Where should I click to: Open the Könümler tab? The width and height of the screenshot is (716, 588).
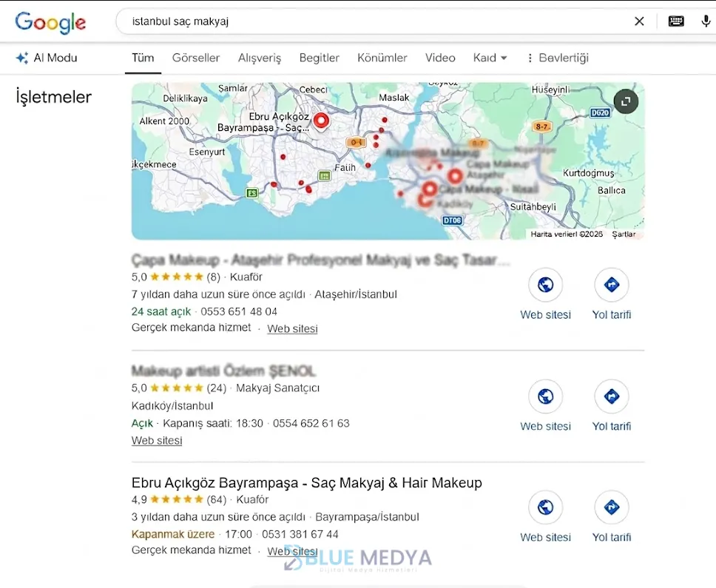(382, 58)
